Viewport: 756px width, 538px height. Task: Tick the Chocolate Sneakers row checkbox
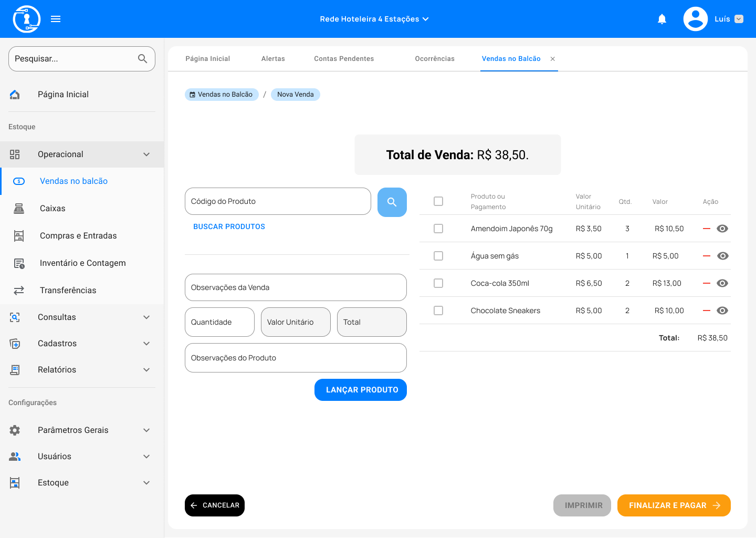point(438,311)
